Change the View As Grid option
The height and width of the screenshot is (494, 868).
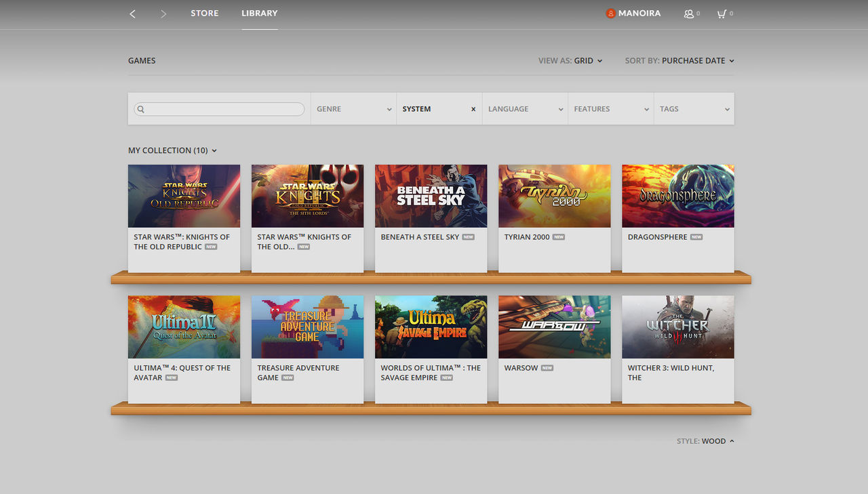[x=570, y=61]
